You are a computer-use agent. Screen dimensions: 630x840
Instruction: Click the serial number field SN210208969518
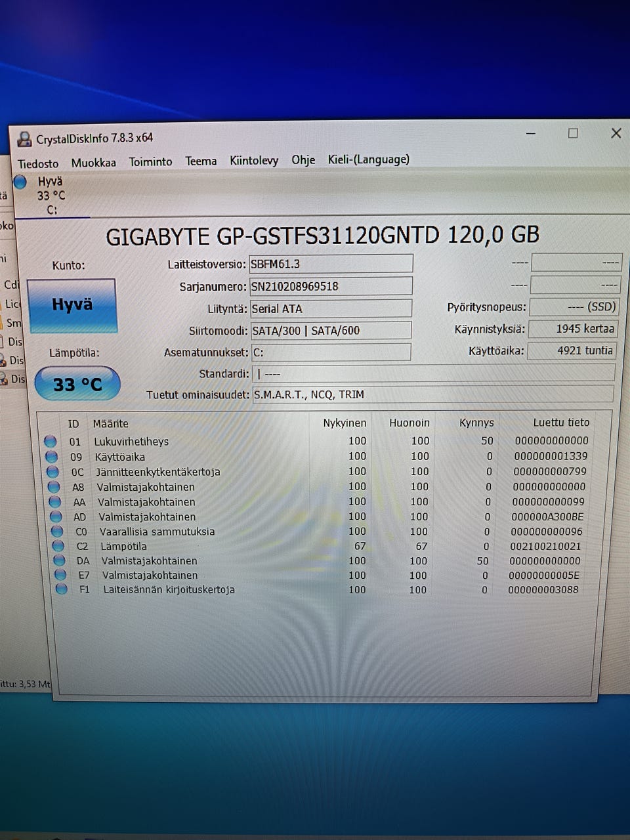coord(331,286)
